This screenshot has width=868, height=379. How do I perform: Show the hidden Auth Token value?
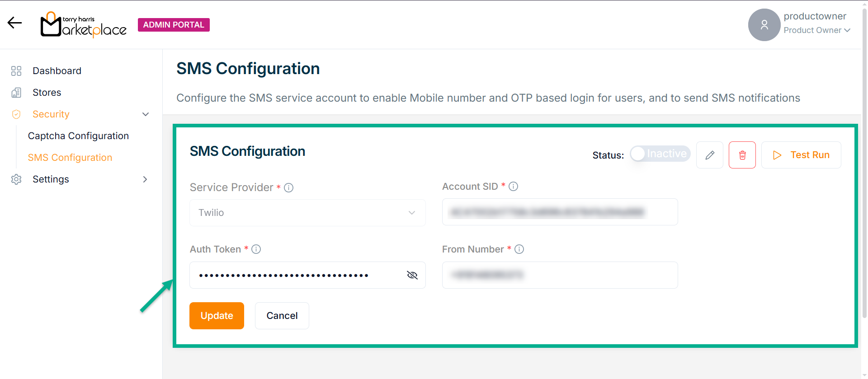click(x=412, y=275)
